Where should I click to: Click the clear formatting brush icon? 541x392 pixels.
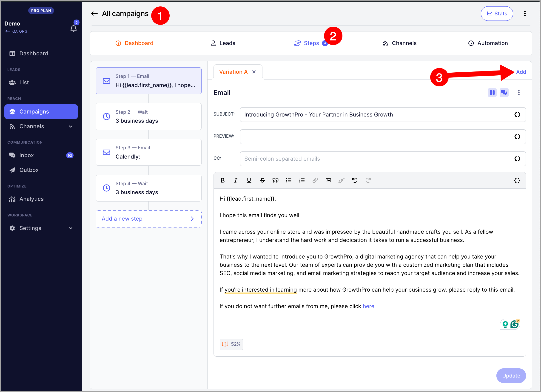pyautogui.click(x=341, y=181)
